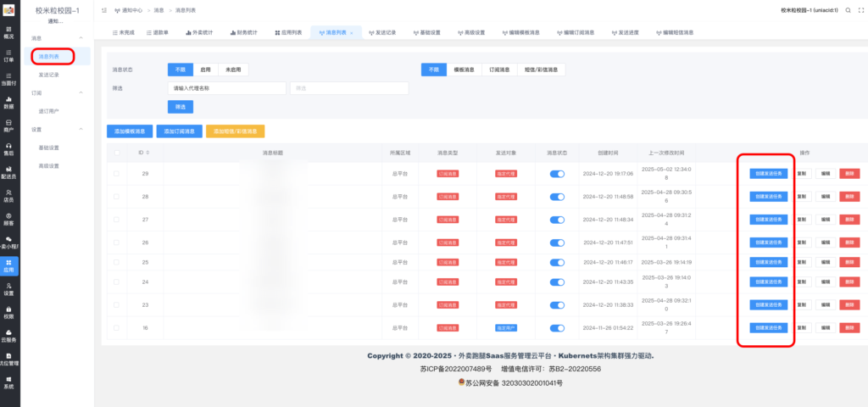Toggle 消息状态 switch for message 29

click(x=557, y=174)
